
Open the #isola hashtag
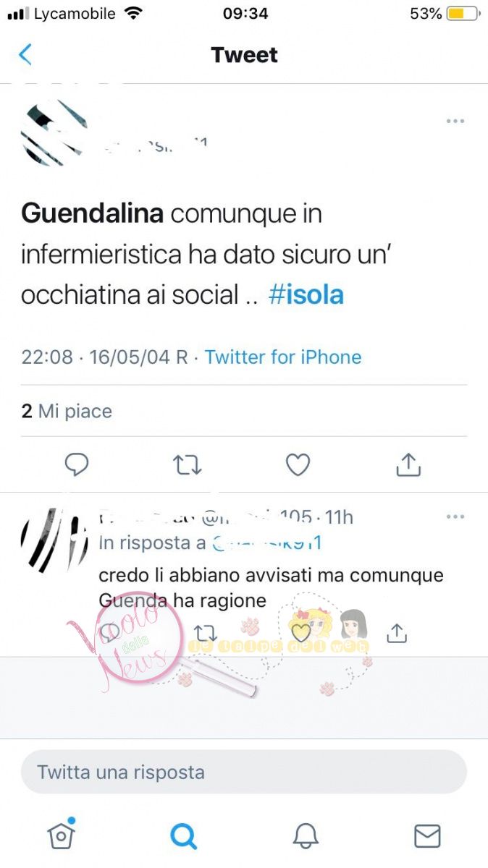306,295
